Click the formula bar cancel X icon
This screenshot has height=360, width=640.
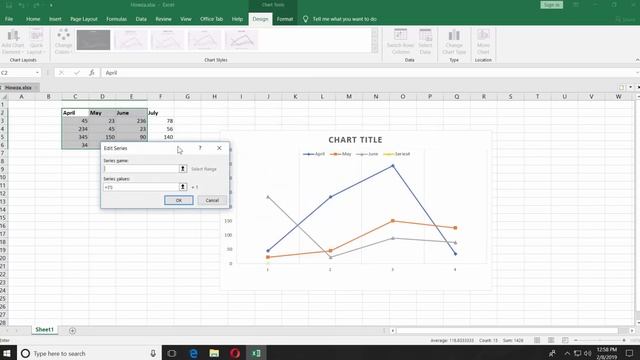coord(61,73)
